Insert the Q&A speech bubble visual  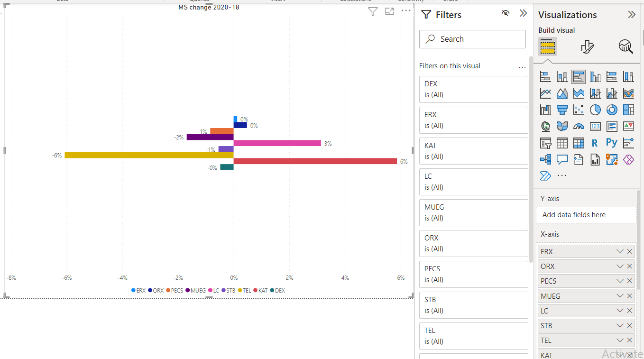click(562, 159)
